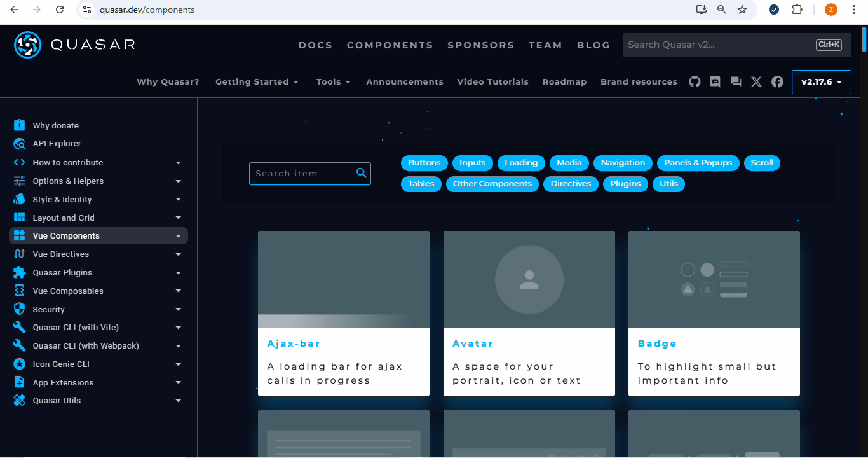
Task: Open the Facebook icon link
Action: [777, 82]
